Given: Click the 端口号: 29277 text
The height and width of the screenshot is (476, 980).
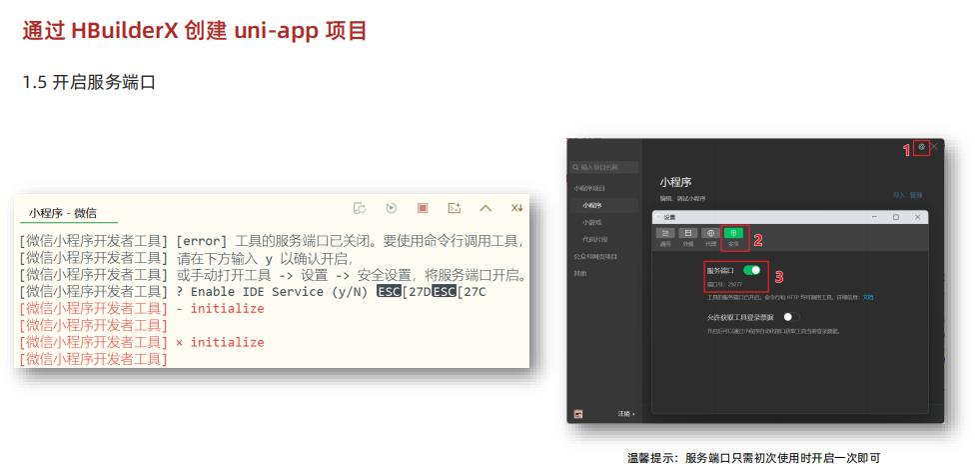Looking at the screenshot, I should (724, 284).
